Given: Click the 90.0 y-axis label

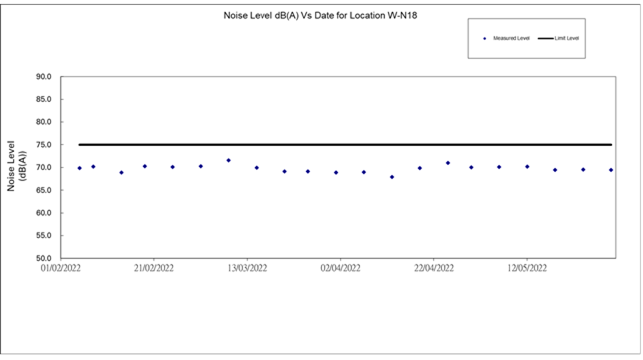Looking at the screenshot, I should (x=43, y=77).
